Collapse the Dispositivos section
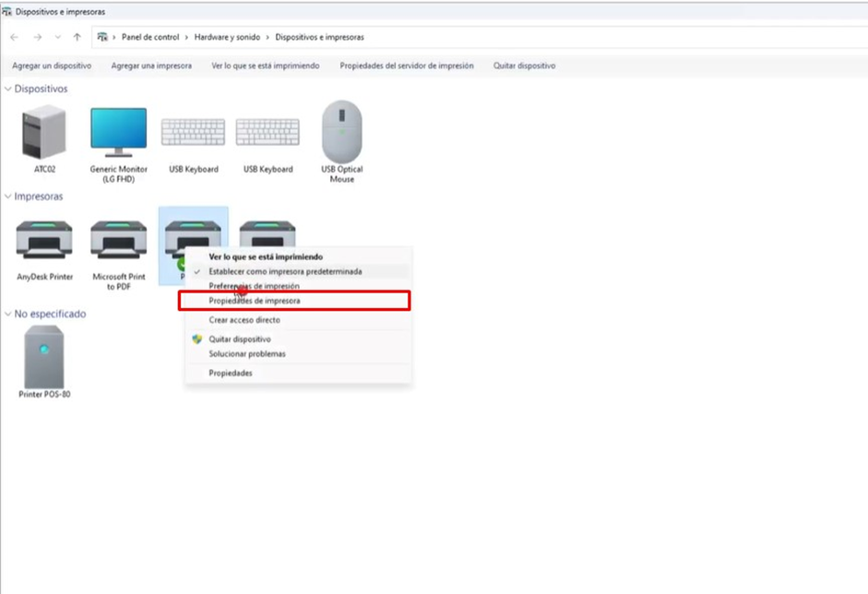Screen dimensions: 868x594 [x=8, y=89]
